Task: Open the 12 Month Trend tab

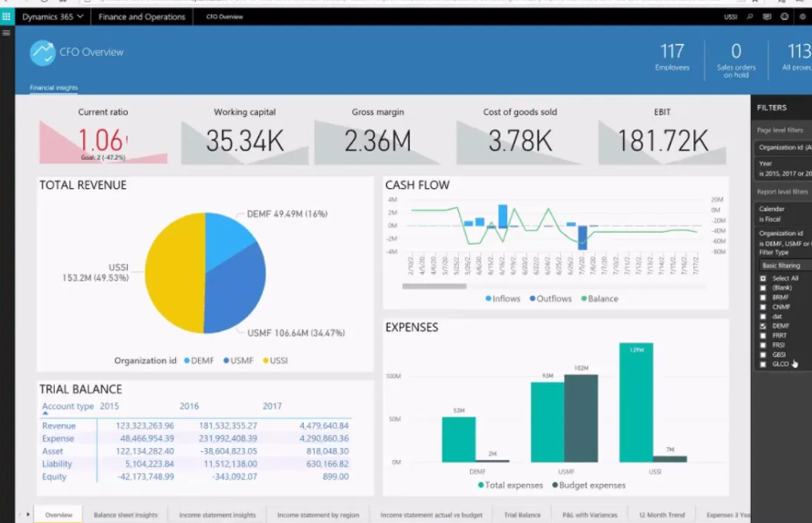Action: [x=661, y=515]
